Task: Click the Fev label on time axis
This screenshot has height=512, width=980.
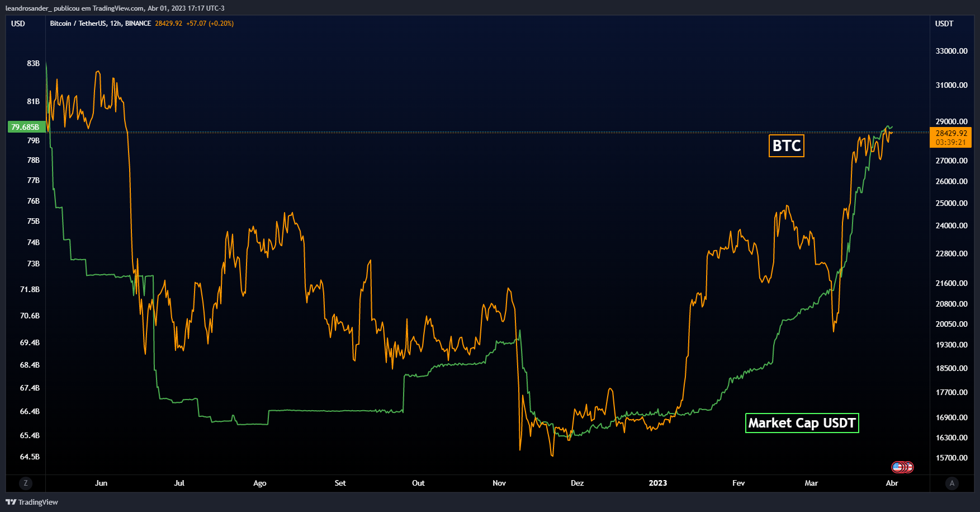Action: 738,483
